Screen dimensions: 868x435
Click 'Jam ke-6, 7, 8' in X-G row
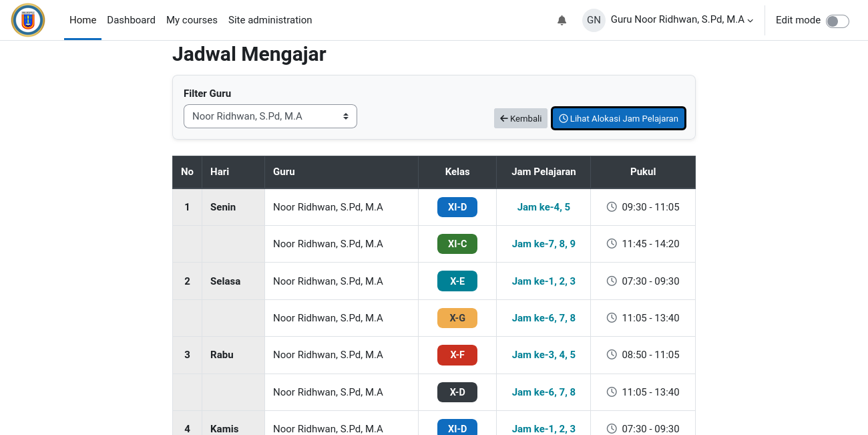(x=544, y=318)
